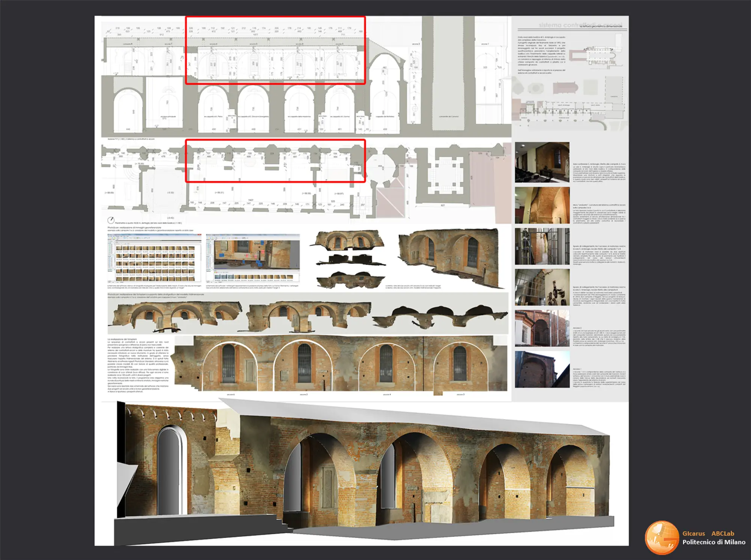The height and width of the screenshot is (560, 751).
Task: Click the Politecnico di Milano label
Action: (x=713, y=542)
